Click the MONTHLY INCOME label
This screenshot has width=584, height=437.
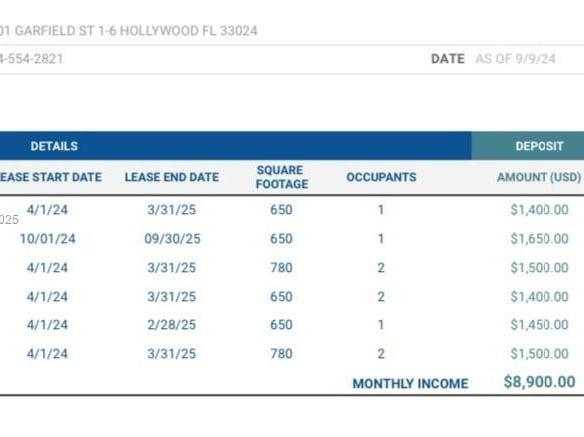click(x=410, y=384)
